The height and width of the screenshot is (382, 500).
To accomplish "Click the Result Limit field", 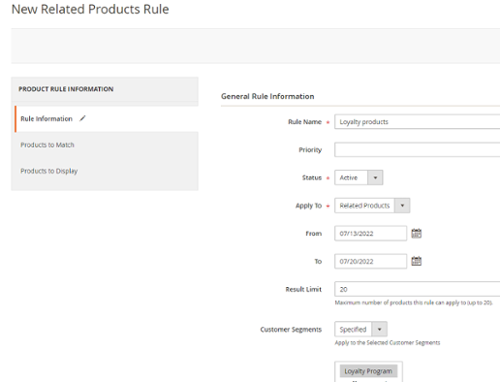I will click(417, 289).
